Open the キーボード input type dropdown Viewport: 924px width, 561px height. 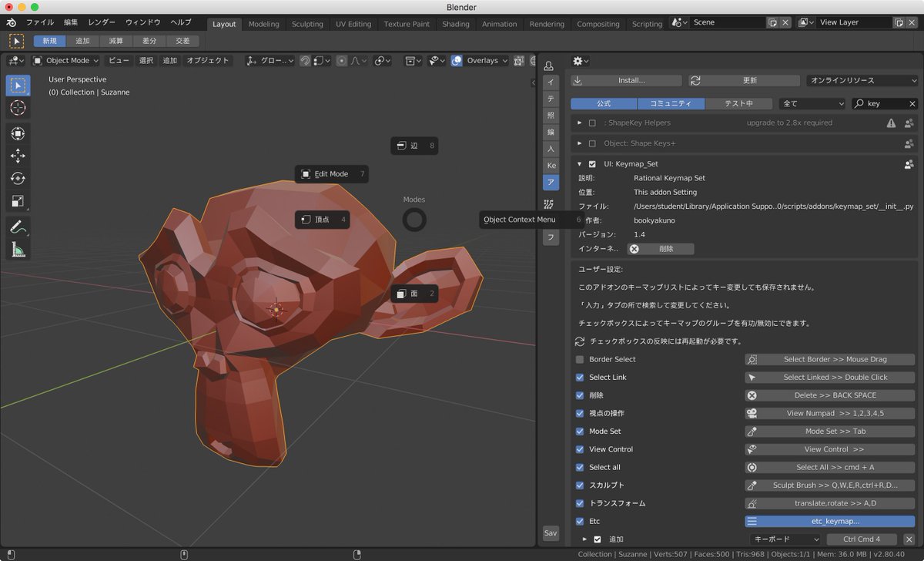(785, 539)
